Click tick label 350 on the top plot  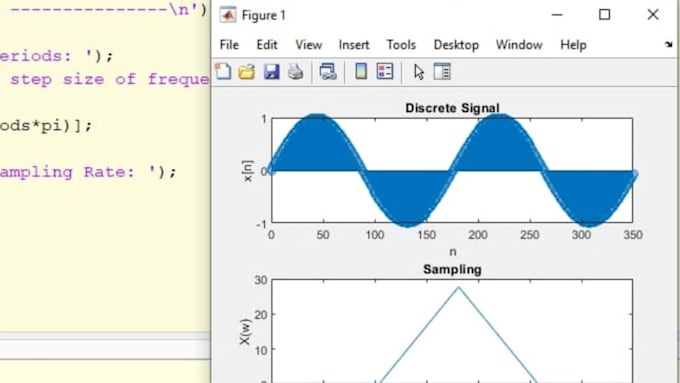click(633, 235)
